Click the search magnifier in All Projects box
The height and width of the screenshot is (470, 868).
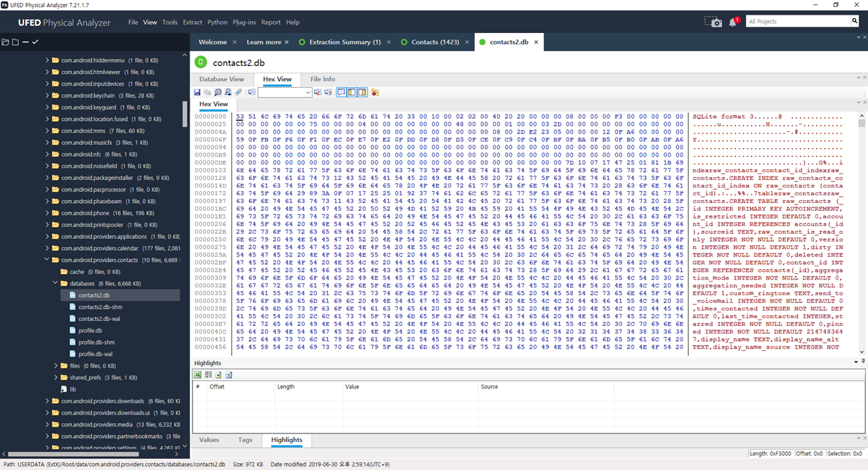click(855, 21)
